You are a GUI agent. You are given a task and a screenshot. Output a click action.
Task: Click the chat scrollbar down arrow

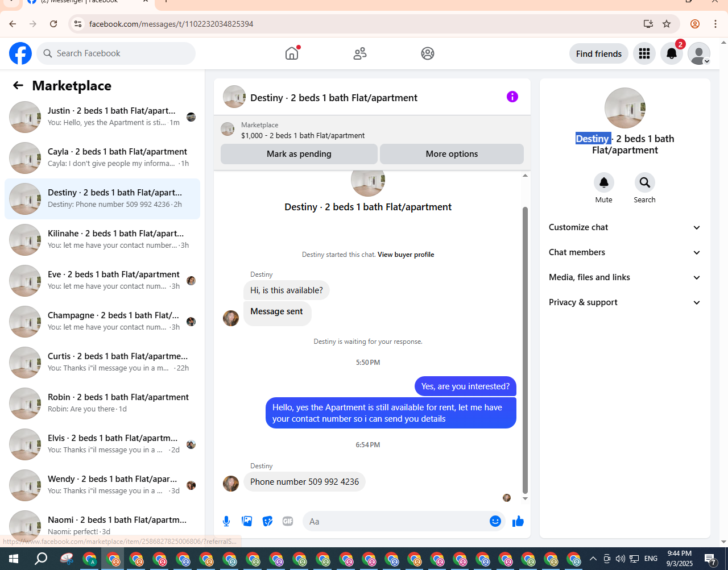[x=525, y=498]
